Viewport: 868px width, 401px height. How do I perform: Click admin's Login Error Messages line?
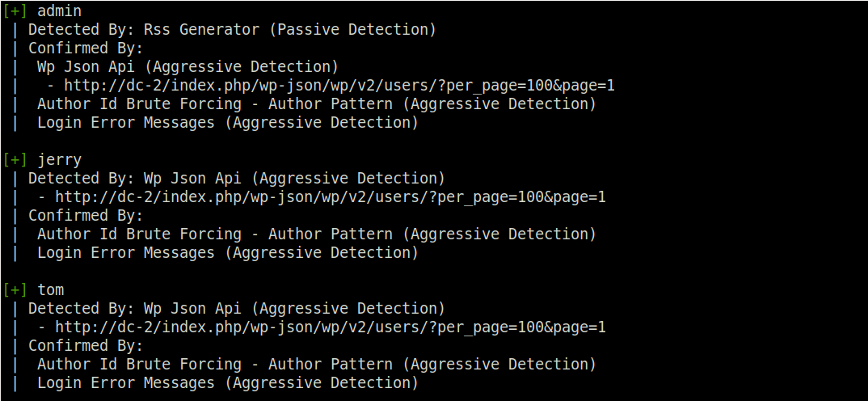click(x=228, y=123)
